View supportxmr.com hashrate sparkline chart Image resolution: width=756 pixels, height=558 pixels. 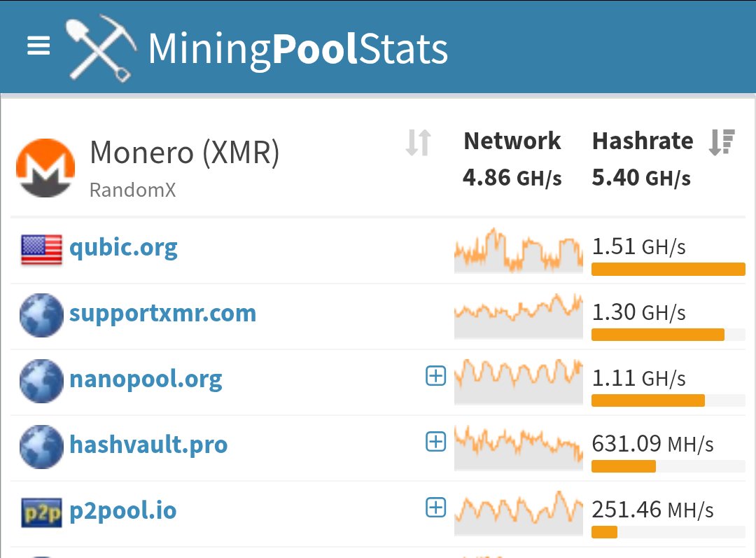click(519, 316)
